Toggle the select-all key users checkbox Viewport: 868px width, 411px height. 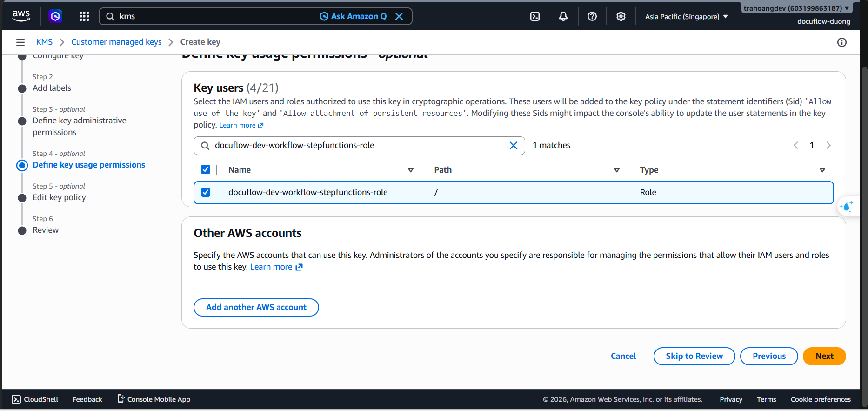click(x=206, y=169)
